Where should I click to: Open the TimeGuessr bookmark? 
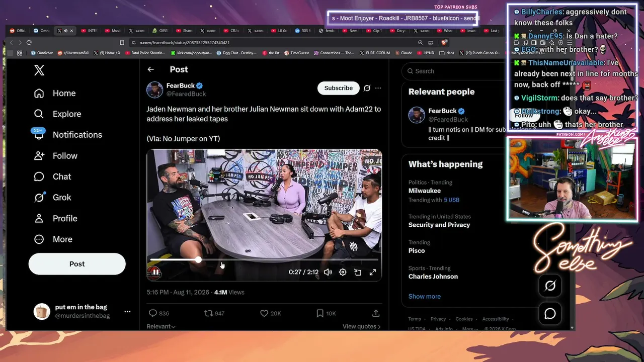[x=297, y=53]
